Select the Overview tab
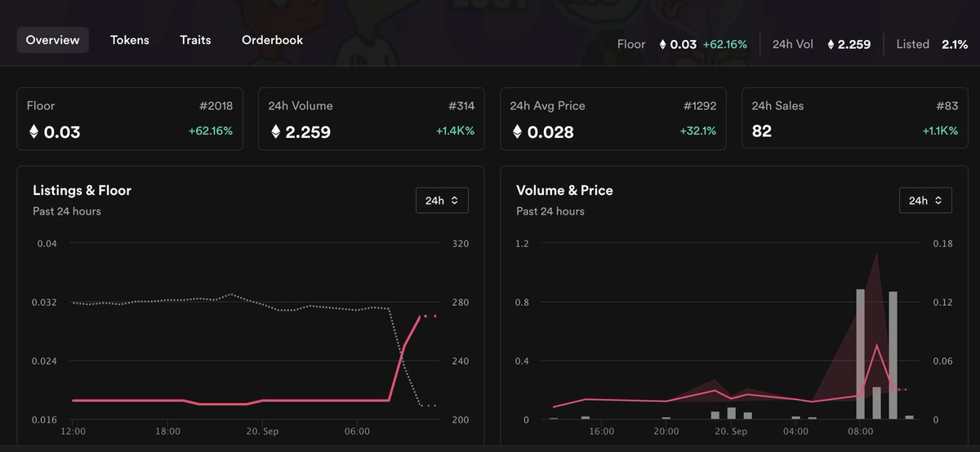This screenshot has width=980, height=452. pos(53,40)
